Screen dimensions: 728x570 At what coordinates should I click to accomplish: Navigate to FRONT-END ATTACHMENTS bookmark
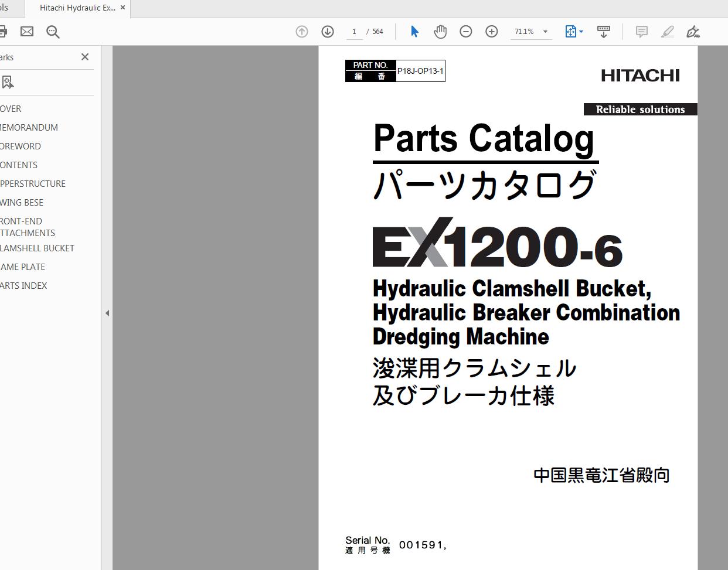(28, 227)
